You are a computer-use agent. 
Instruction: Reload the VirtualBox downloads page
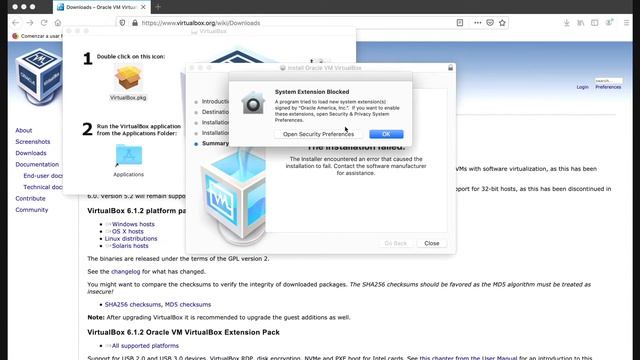point(44,23)
